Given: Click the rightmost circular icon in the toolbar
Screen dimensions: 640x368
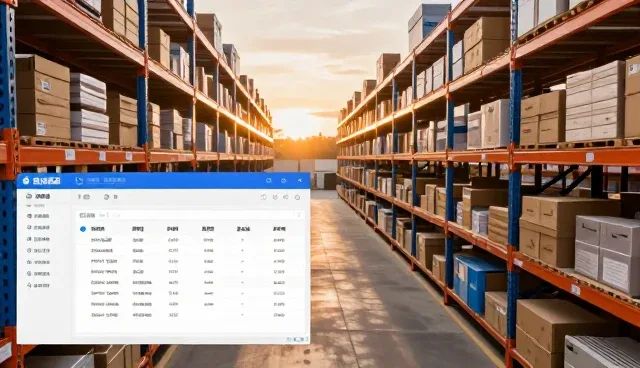Looking at the screenshot, I should (298, 197).
